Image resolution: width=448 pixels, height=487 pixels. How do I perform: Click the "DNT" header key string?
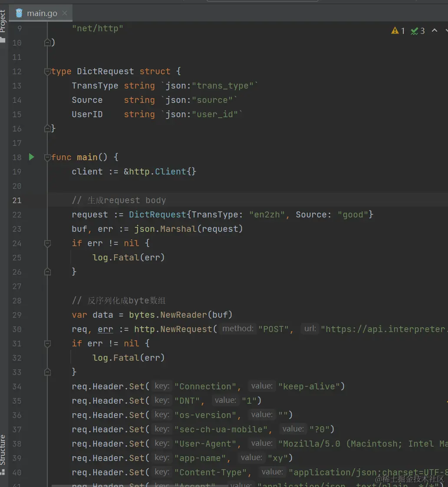coord(187,400)
